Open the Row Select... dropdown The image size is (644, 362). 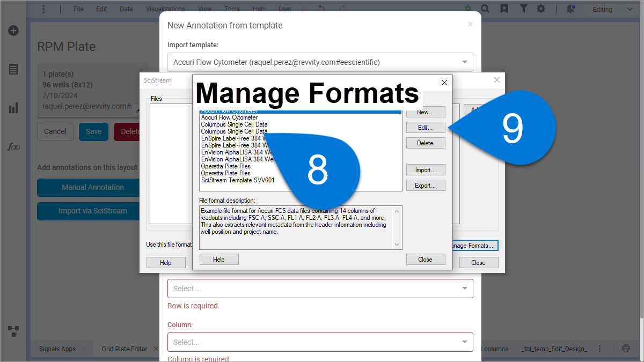(x=320, y=289)
